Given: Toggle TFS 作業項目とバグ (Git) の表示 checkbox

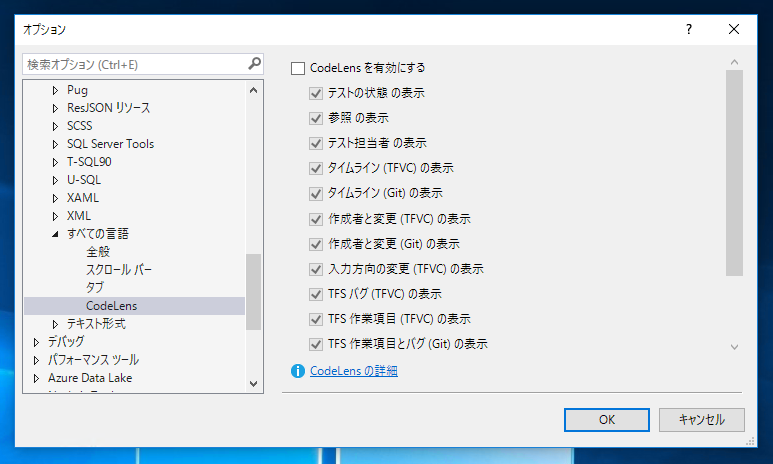Looking at the screenshot, I should pos(316,344).
